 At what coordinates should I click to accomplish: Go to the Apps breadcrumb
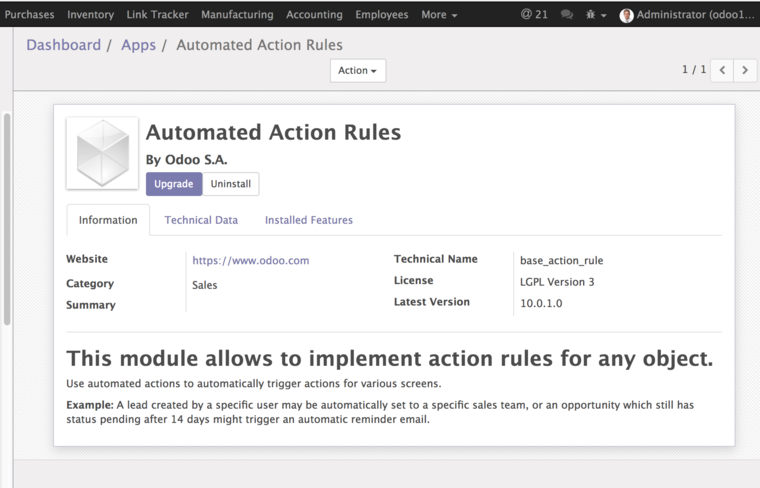[x=139, y=45]
